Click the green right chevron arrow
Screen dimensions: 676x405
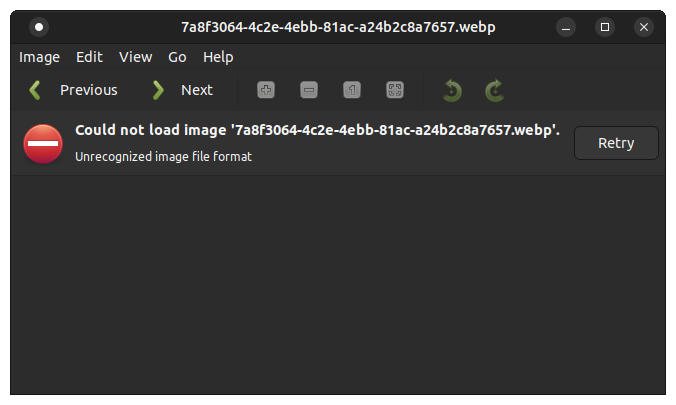(158, 90)
